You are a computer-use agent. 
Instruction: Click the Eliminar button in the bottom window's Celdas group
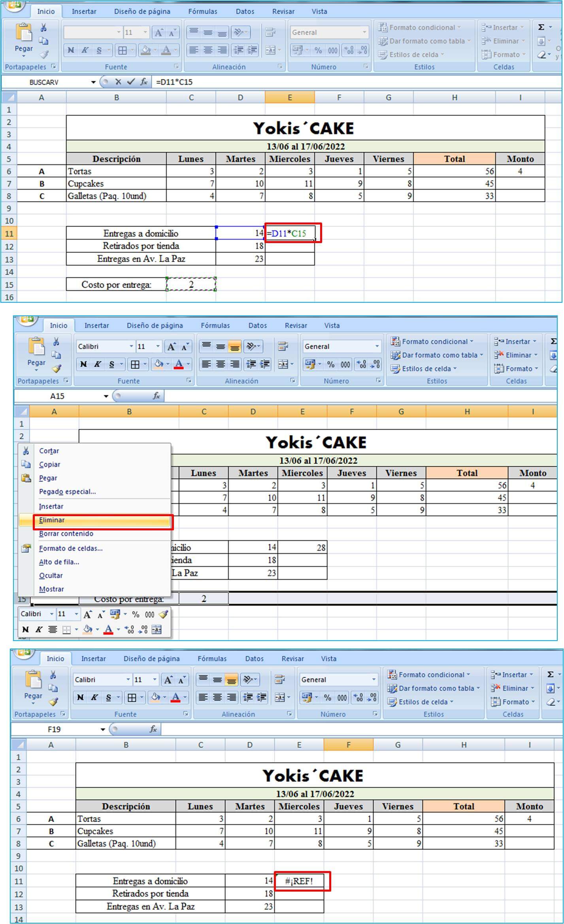(x=512, y=688)
